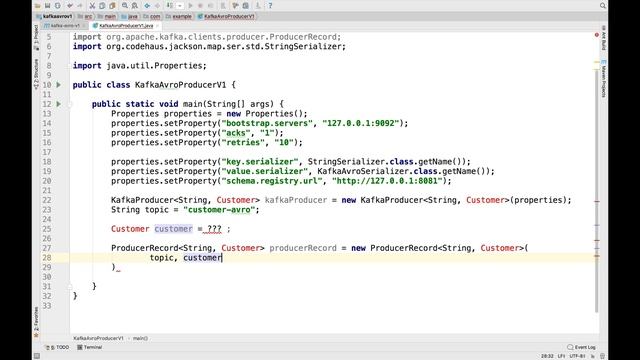Open the TODO tool window

58,347
